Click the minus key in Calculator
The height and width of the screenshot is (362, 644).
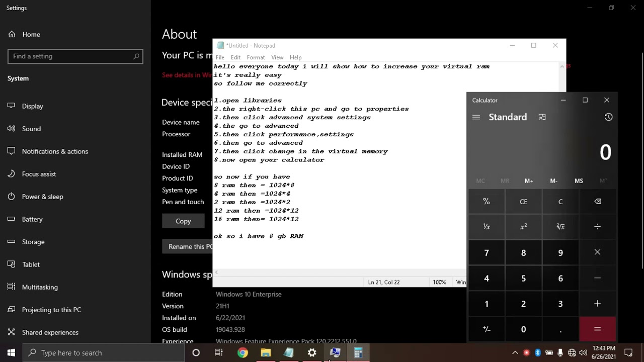pyautogui.click(x=597, y=278)
